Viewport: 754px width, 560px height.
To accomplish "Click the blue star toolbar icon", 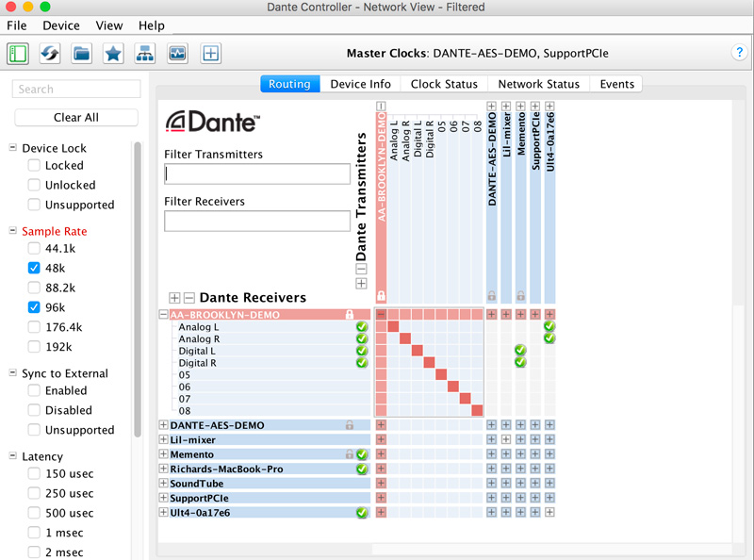I will (x=113, y=54).
